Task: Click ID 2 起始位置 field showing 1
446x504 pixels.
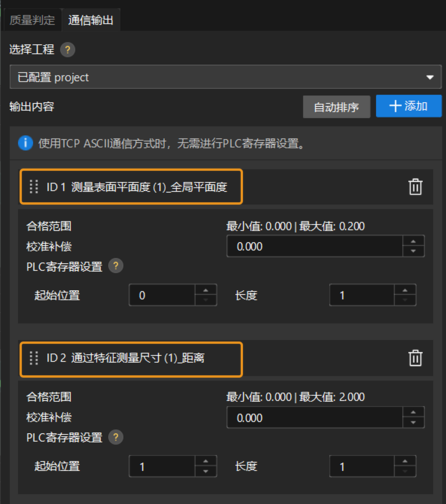Action: tap(162, 466)
